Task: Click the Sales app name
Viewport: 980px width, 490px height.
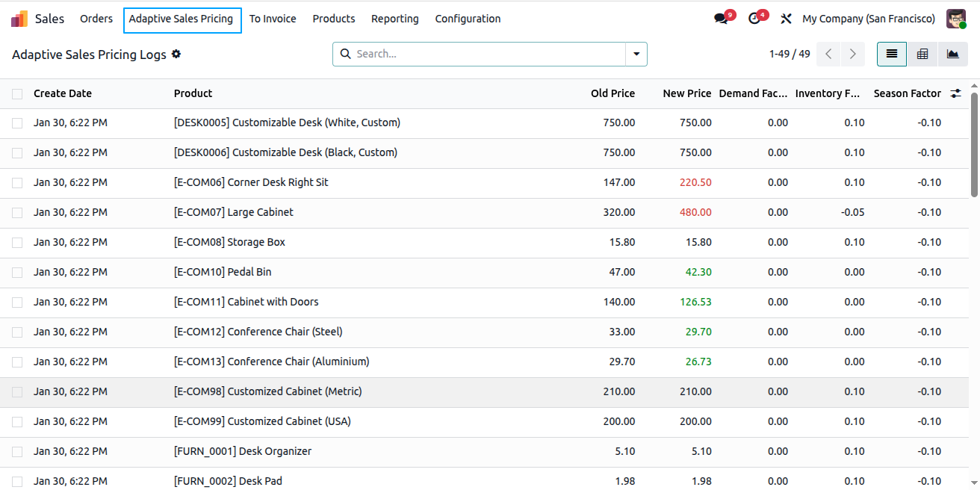Action: (x=49, y=19)
